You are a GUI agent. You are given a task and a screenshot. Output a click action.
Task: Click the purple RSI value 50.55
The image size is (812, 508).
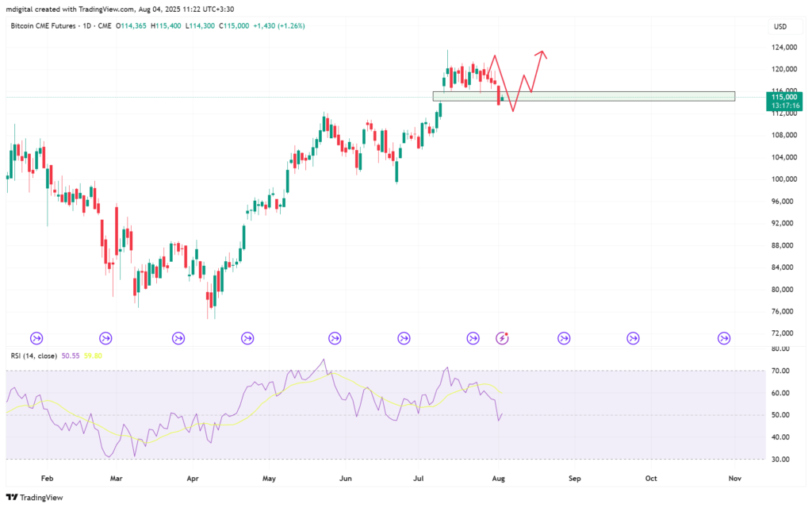coord(71,356)
